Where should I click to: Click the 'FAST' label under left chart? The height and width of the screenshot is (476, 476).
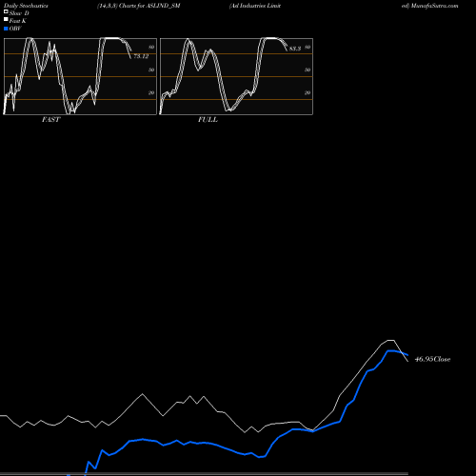tap(50, 120)
